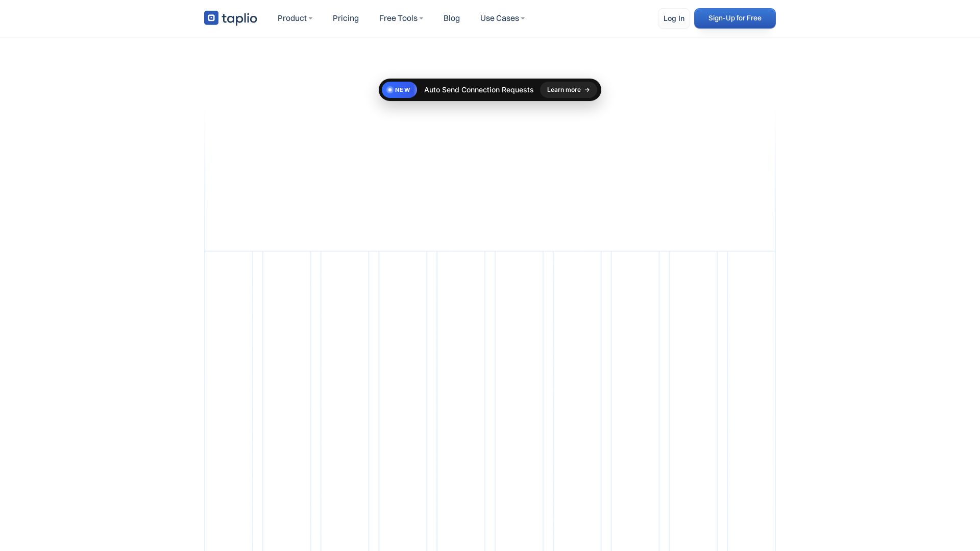Screen dimensions: 980x551
Task: Click the Taplio square logo icon
Action: [x=211, y=18]
